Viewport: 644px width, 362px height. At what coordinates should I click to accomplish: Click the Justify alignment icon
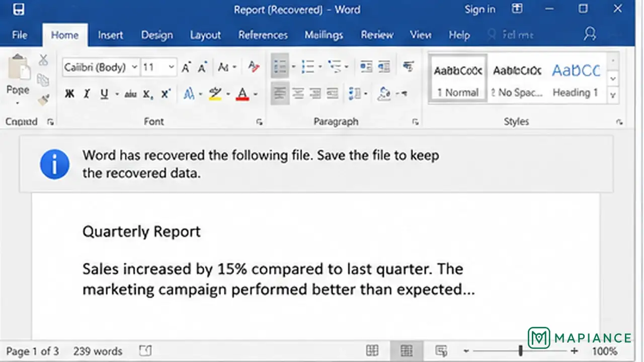coord(332,94)
